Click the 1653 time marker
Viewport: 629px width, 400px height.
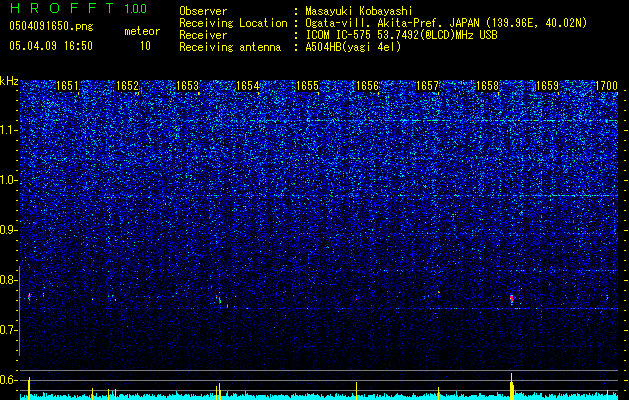187,86
